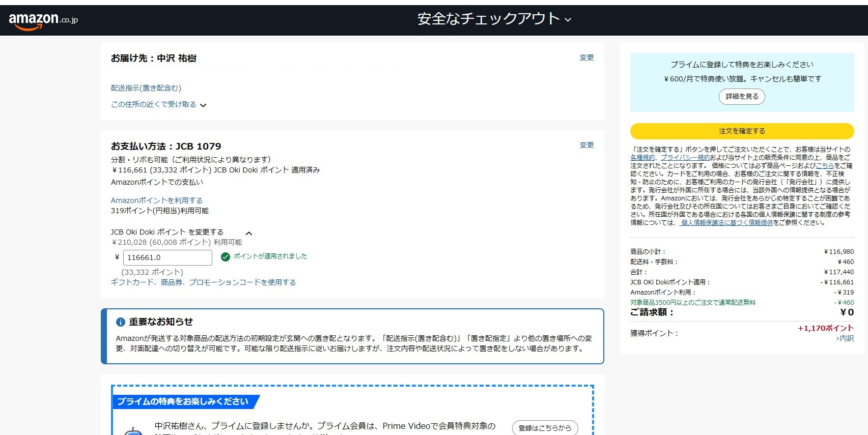
Task: Open 内訳 under earned points
Action: tap(845, 338)
